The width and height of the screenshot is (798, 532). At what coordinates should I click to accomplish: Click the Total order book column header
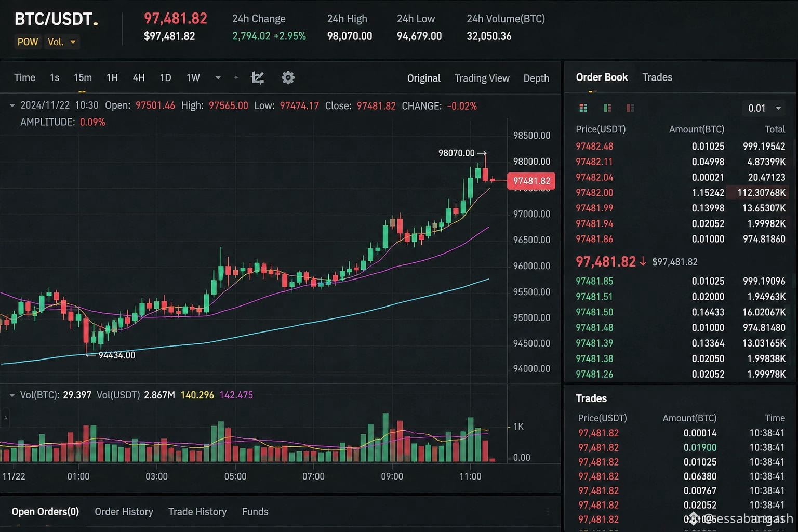point(775,129)
